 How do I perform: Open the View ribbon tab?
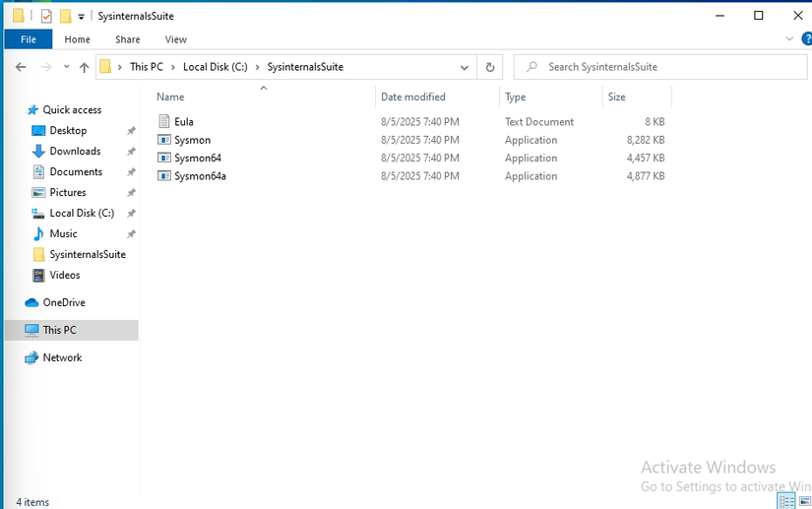175,39
